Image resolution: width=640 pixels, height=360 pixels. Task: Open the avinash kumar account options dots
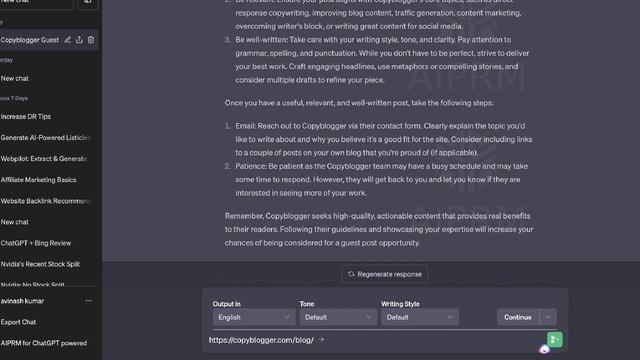click(x=89, y=301)
